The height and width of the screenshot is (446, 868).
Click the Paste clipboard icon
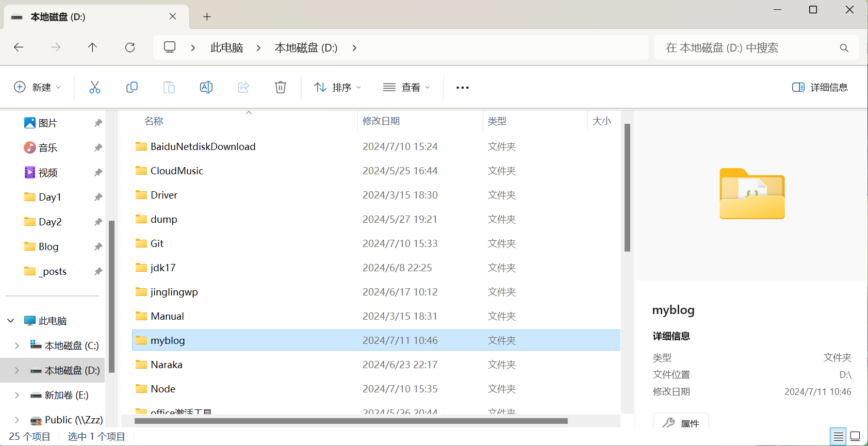click(169, 87)
